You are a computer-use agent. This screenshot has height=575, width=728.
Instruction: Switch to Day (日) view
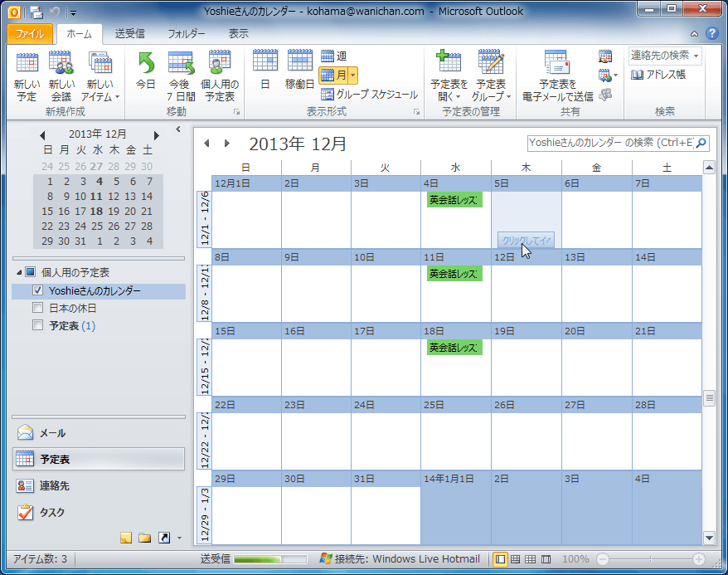265,70
